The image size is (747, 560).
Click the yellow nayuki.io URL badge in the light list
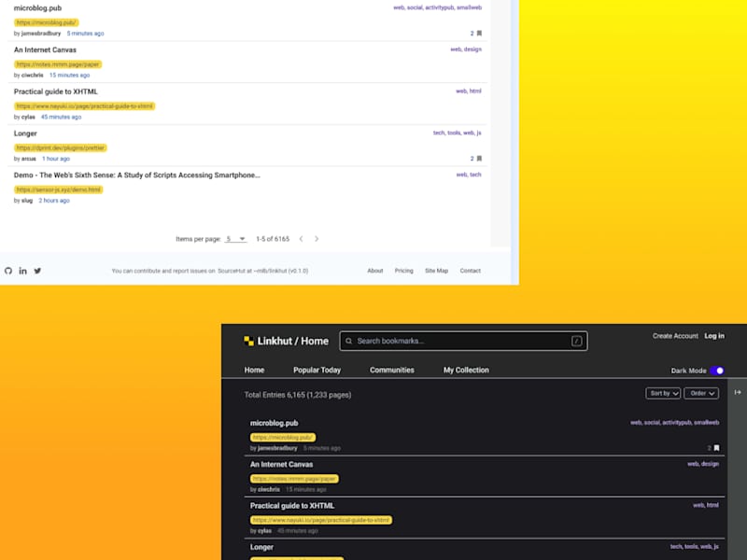pyautogui.click(x=84, y=106)
